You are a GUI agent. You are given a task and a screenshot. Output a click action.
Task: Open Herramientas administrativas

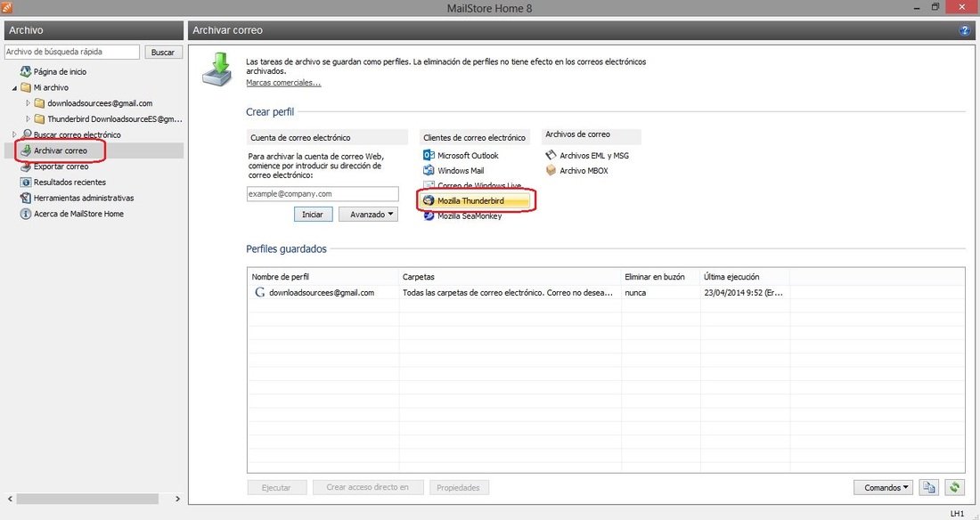tap(84, 198)
